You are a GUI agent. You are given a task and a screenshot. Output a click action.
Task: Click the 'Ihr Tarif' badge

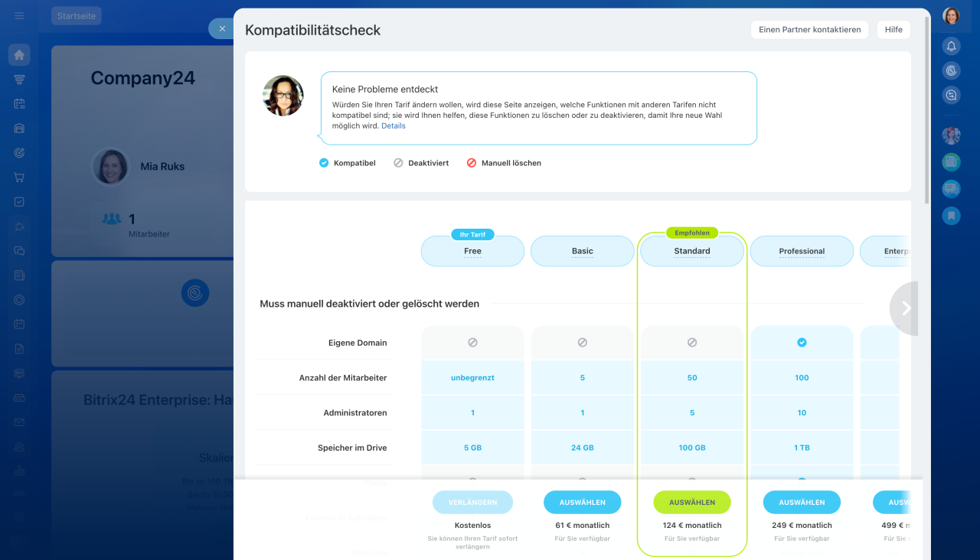(x=472, y=234)
